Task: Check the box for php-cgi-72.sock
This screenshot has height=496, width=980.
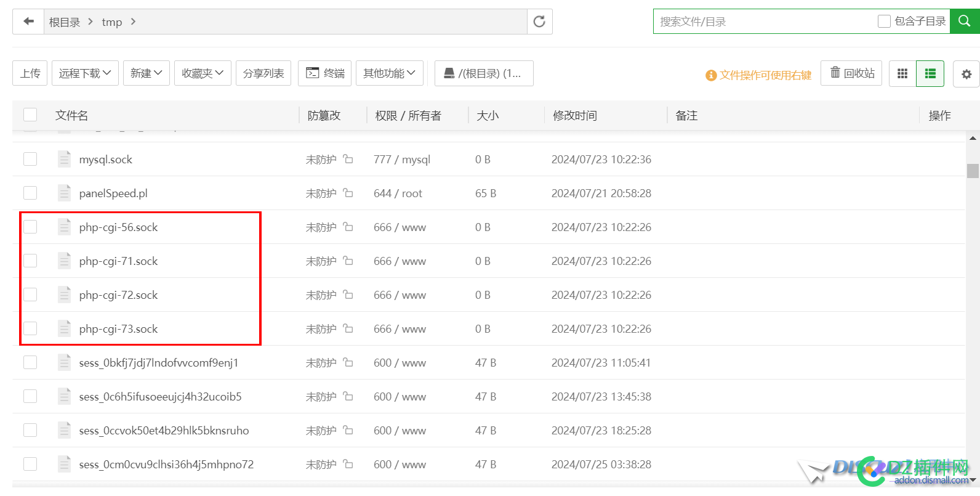Action: (x=30, y=295)
